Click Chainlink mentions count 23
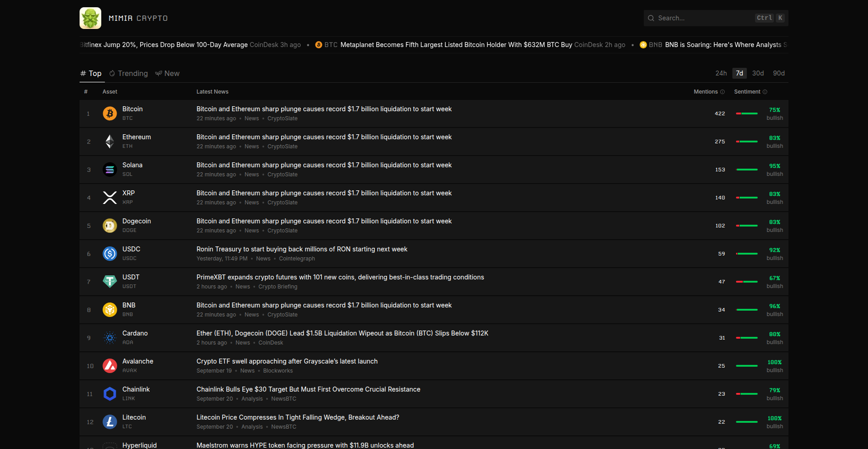Image resolution: width=868 pixels, height=449 pixels. point(722,394)
